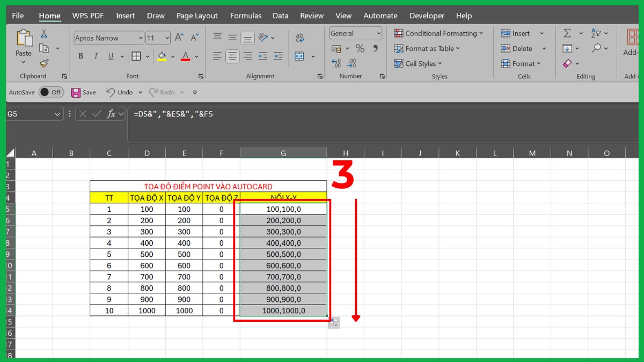The width and height of the screenshot is (644, 362).
Task: Click the Undo button
Action: click(118, 92)
